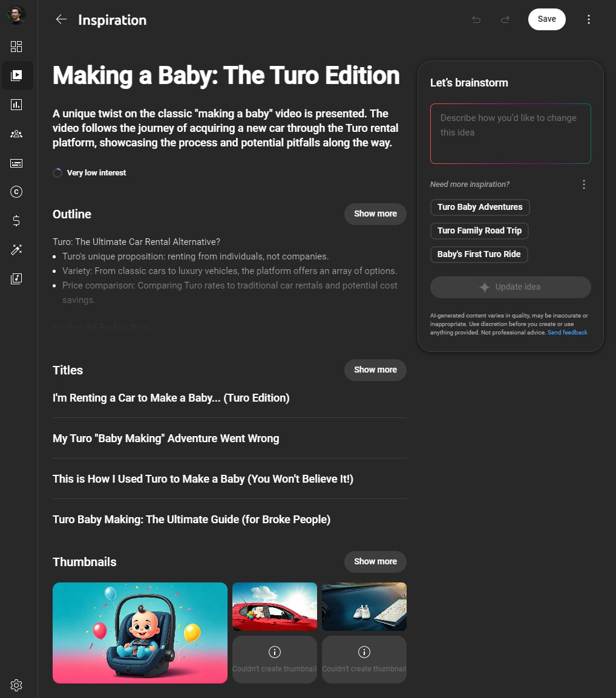Open the Community section

[x=16, y=134]
